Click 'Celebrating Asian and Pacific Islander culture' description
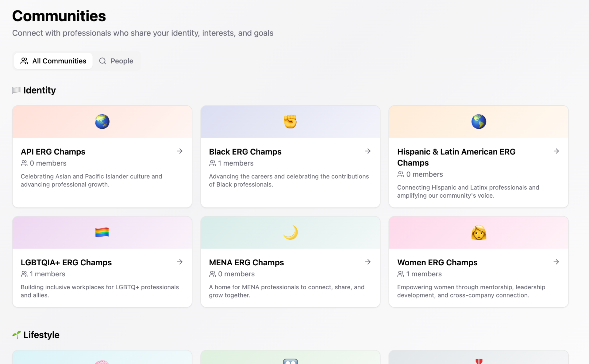589x364 pixels. [91, 180]
